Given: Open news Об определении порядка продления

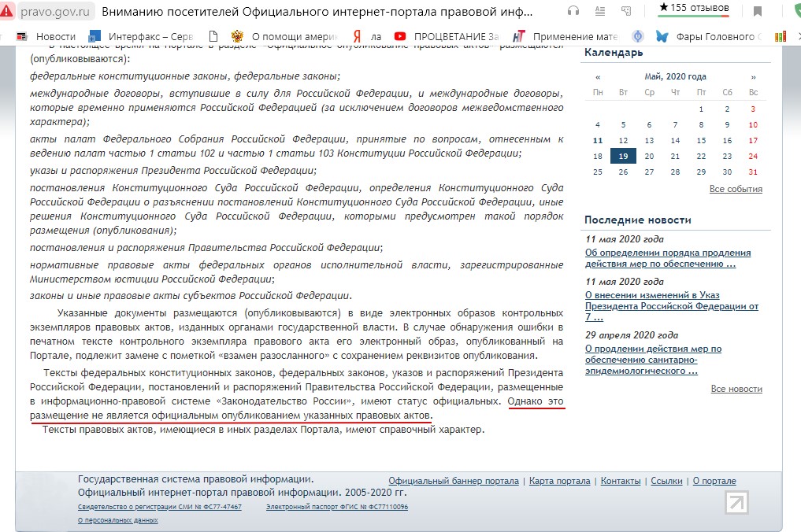Looking at the screenshot, I should (668, 258).
